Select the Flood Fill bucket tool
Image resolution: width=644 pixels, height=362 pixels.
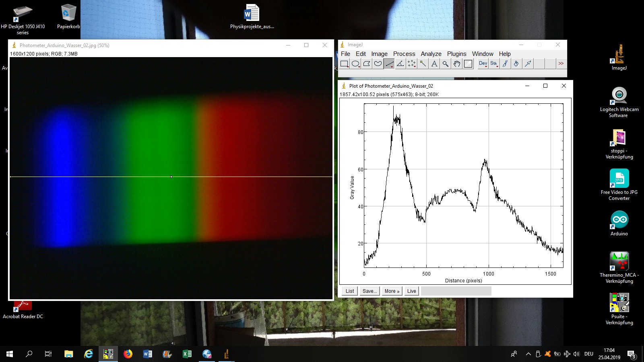point(517,64)
